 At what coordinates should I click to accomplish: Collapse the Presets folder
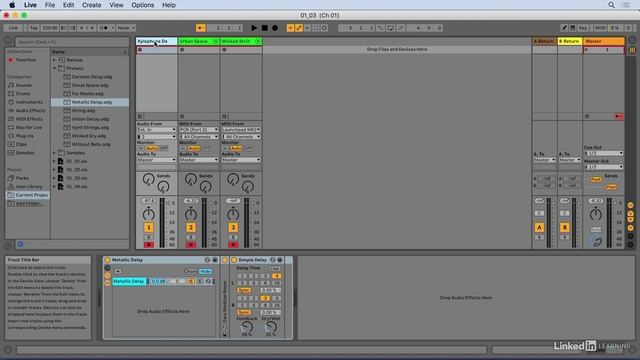coord(54,68)
